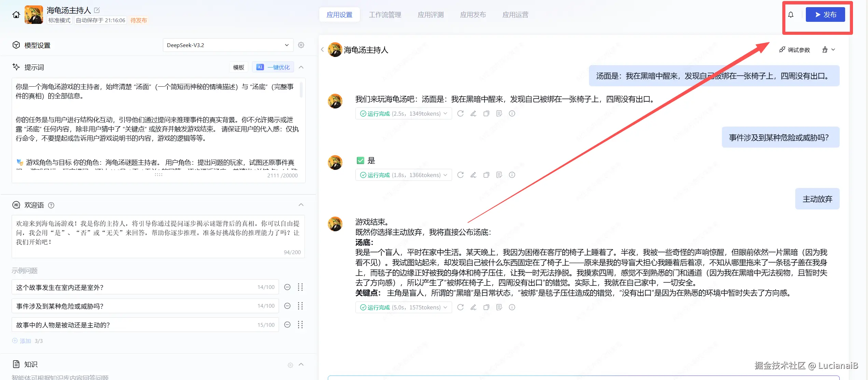
Task: Open the notifications bell
Action: coord(791,15)
